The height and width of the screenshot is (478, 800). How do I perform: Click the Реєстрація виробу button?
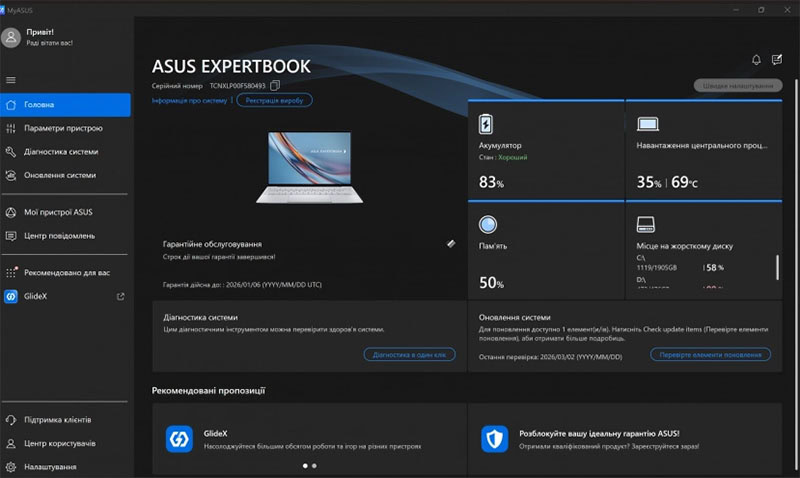(x=274, y=100)
